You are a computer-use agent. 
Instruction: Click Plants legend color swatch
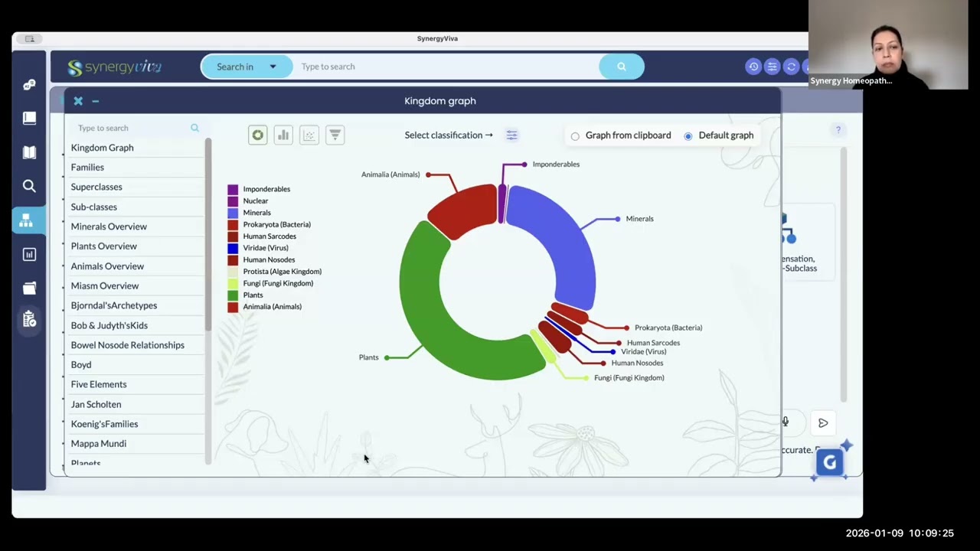point(233,295)
